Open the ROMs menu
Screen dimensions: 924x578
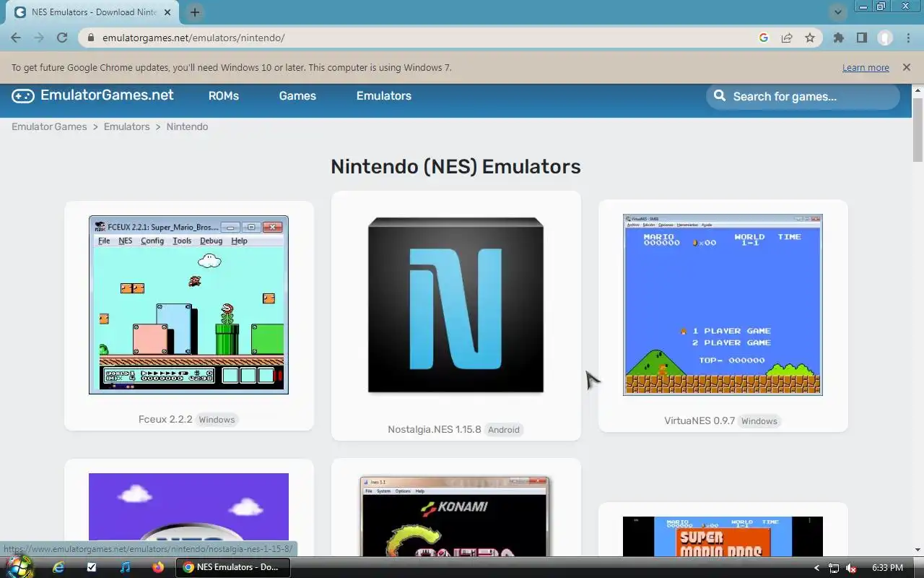point(224,95)
